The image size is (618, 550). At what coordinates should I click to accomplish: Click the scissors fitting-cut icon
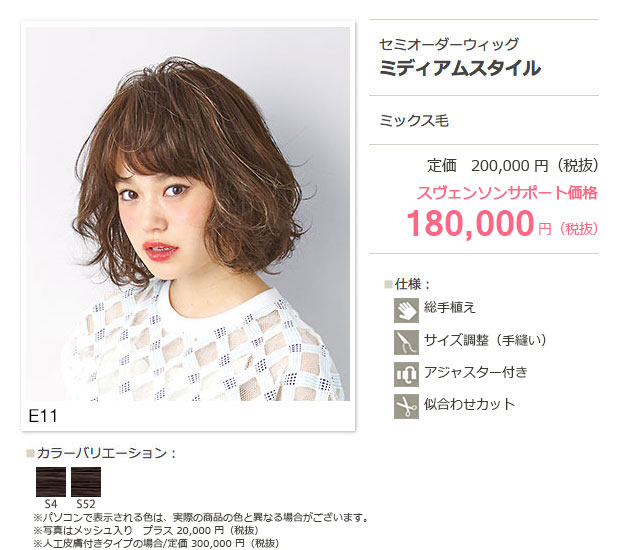(406, 406)
